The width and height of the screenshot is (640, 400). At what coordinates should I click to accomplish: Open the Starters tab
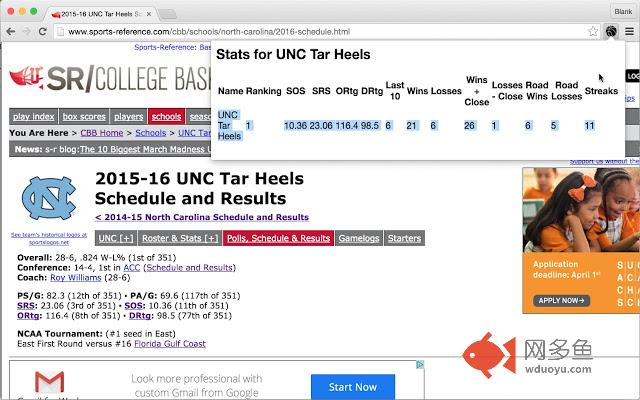[x=404, y=238]
